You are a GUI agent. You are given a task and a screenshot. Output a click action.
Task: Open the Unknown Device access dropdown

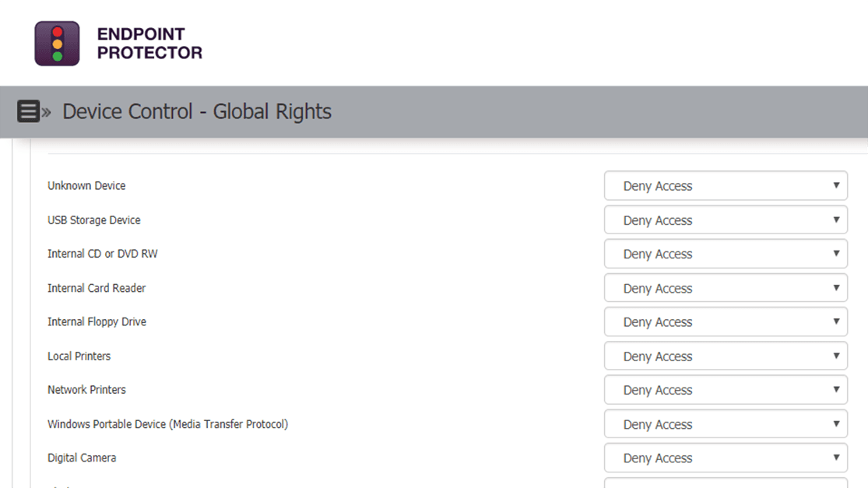[x=726, y=186]
